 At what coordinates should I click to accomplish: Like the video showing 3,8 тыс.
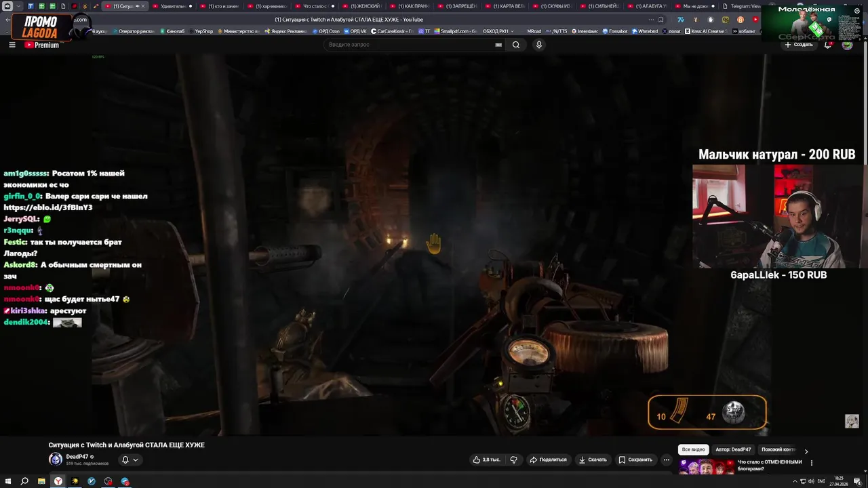point(487,460)
